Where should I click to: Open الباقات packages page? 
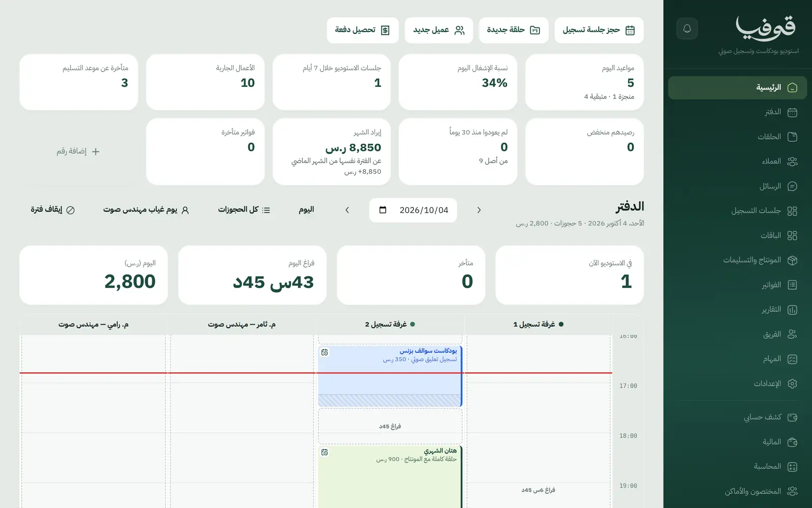[737, 236]
